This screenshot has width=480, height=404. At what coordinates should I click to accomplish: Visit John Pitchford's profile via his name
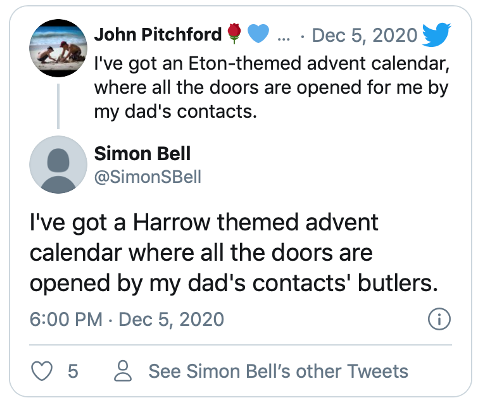(158, 34)
